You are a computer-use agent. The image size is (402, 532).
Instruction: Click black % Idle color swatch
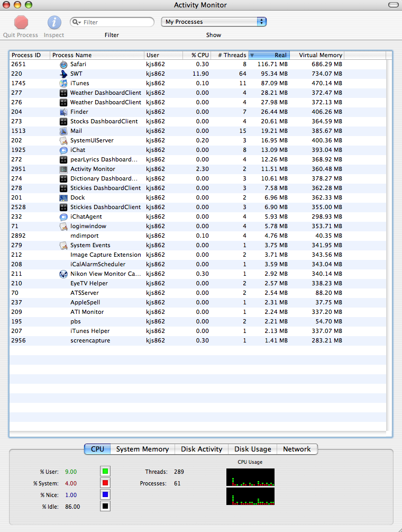(x=105, y=506)
